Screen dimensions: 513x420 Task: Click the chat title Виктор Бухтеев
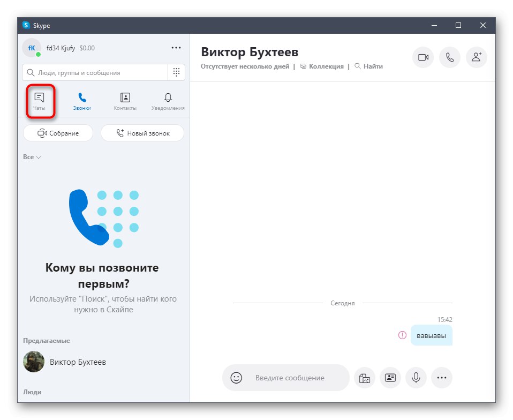[250, 52]
